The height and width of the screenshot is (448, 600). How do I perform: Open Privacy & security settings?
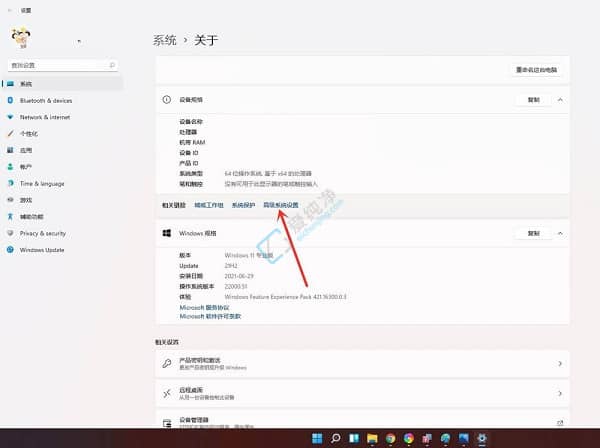[x=43, y=233]
